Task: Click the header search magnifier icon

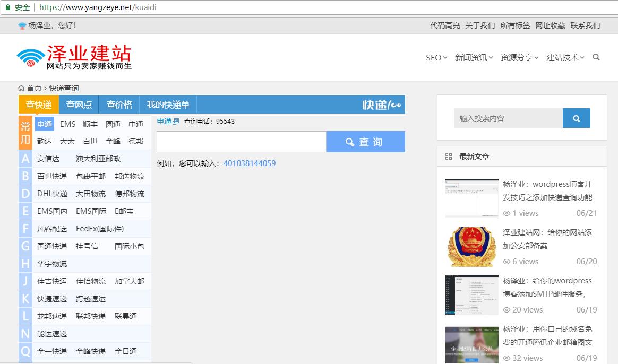Action: pos(596,57)
